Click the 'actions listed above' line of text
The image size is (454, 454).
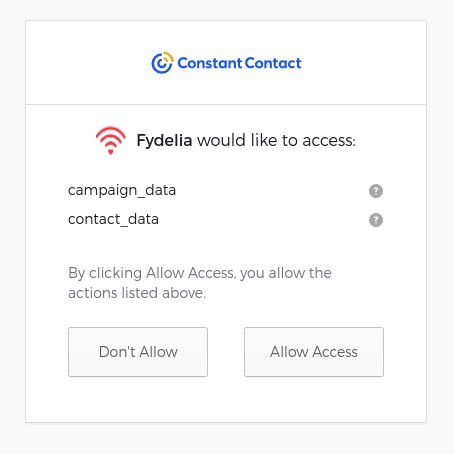pyautogui.click(x=137, y=293)
